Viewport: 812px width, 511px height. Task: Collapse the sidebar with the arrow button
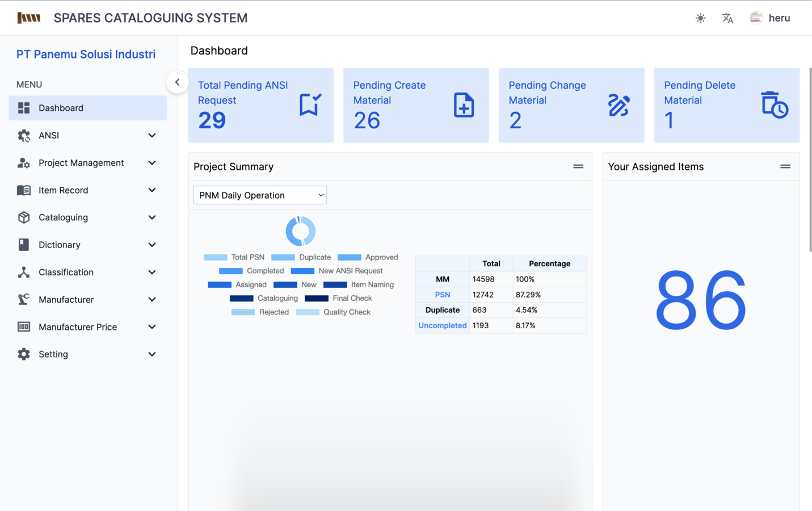click(177, 82)
